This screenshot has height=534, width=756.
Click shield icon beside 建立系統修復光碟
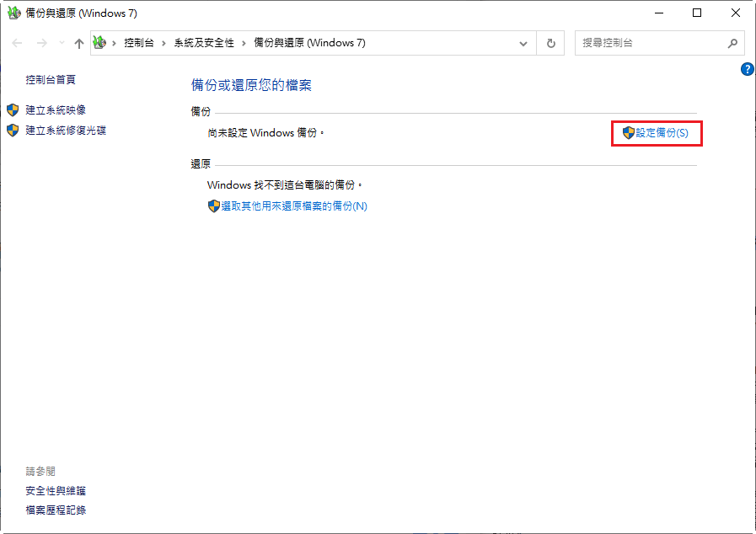[13, 130]
